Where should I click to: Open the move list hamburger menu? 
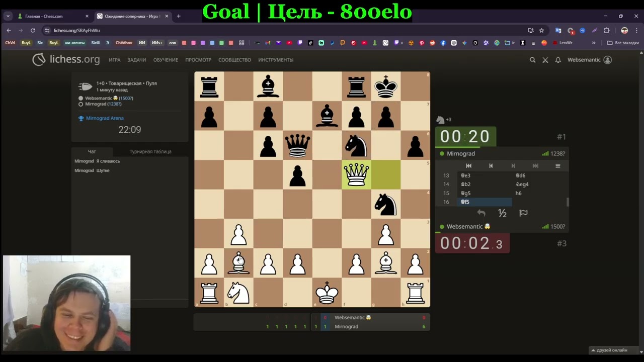557,166
